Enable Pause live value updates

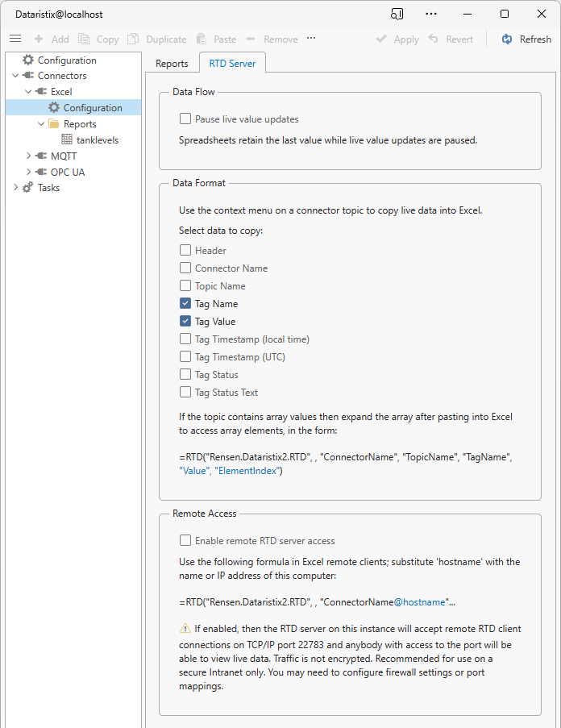point(185,119)
